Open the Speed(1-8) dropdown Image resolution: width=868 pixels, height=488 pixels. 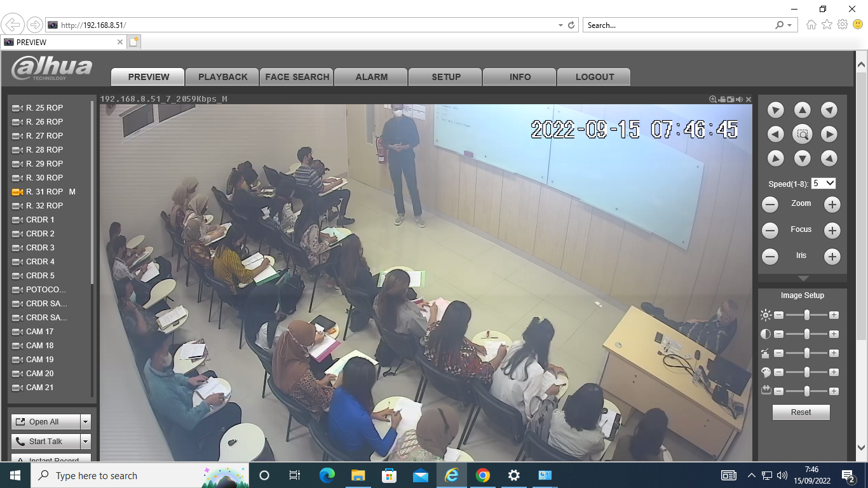[824, 183]
